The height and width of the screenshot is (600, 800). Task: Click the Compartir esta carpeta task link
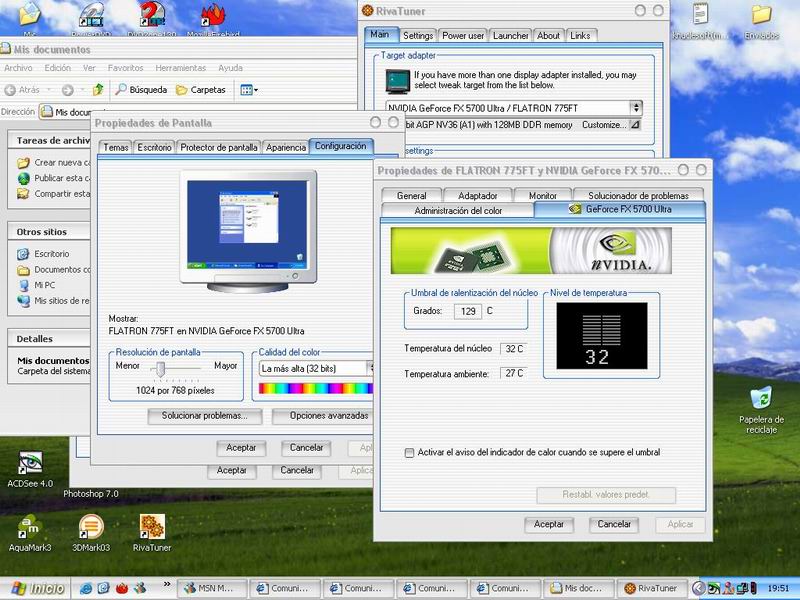point(53,194)
